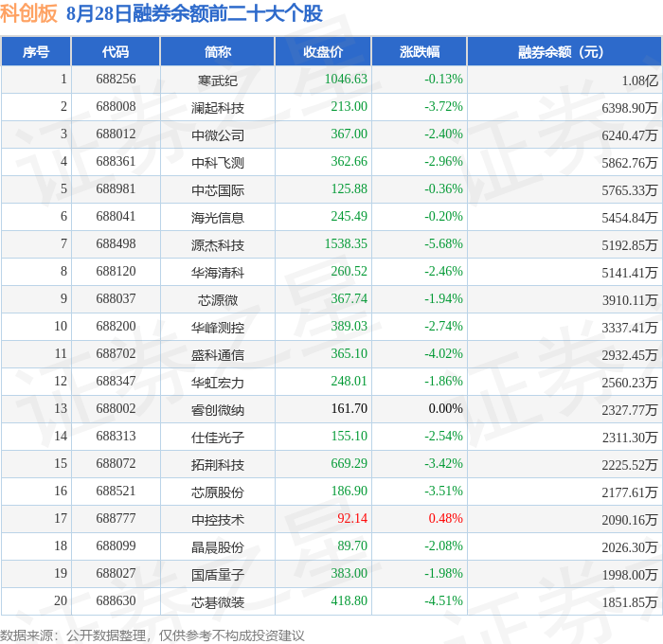663x644 pixels.
Task: Select stock code 688008
Action: coord(116,106)
